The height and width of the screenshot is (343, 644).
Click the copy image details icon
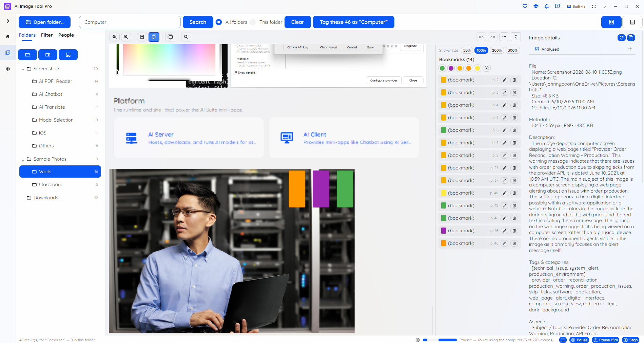(x=631, y=38)
